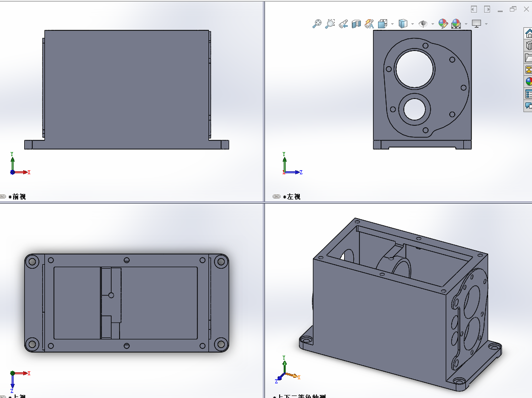Click the left view coordinate triad
The height and width of the screenshot is (398, 532).
(292, 164)
